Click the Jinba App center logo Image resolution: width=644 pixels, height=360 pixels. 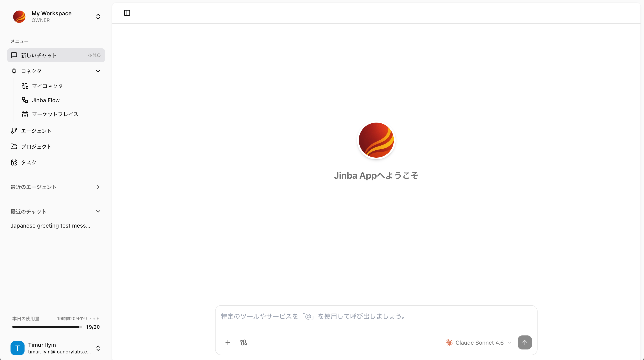tap(376, 140)
